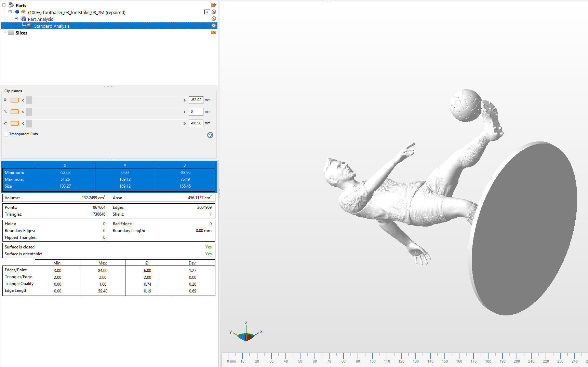Select the Standard Analysis tree item
This screenshot has height=367, width=588.
coord(52,26)
